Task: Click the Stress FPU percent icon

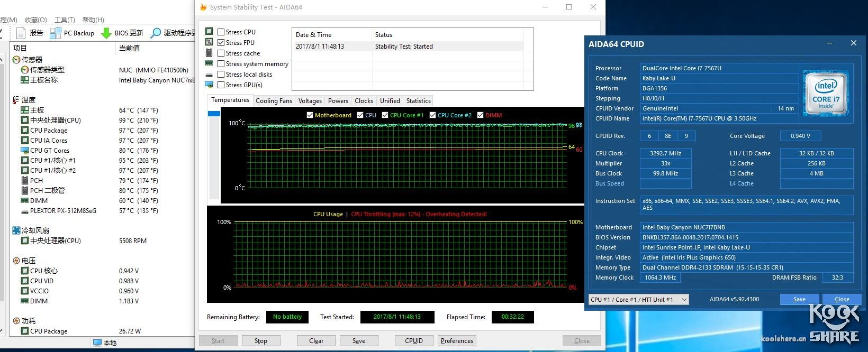Action: (x=209, y=42)
